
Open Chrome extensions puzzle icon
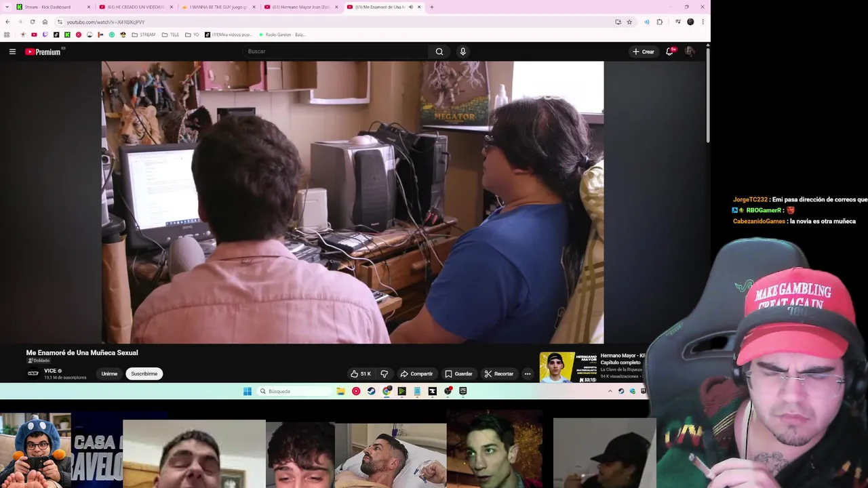(659, 22)
